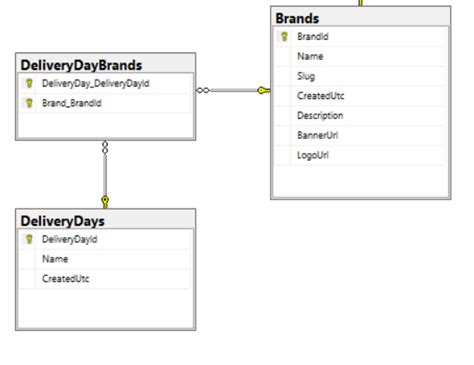Select the primary key icon beside BrandId
The image size is (474, 365).
284,36
